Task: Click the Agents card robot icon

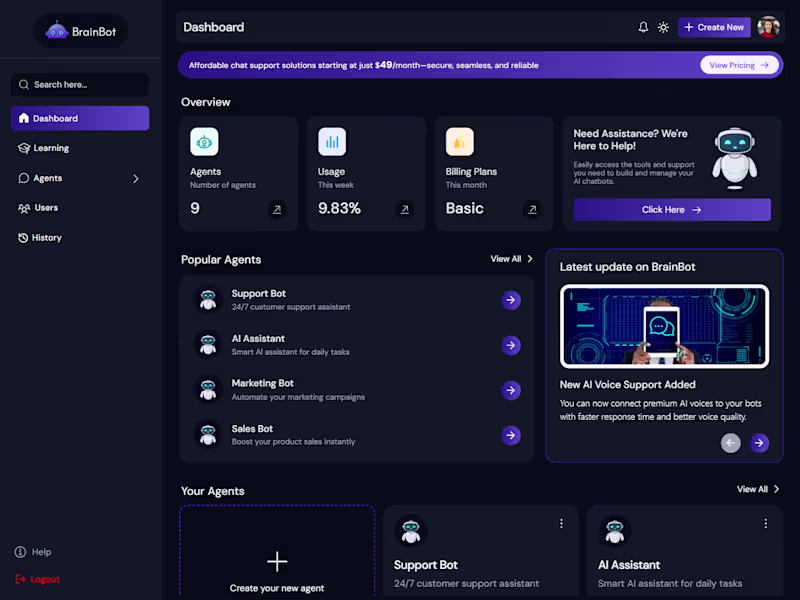Action: pos(204,141)
